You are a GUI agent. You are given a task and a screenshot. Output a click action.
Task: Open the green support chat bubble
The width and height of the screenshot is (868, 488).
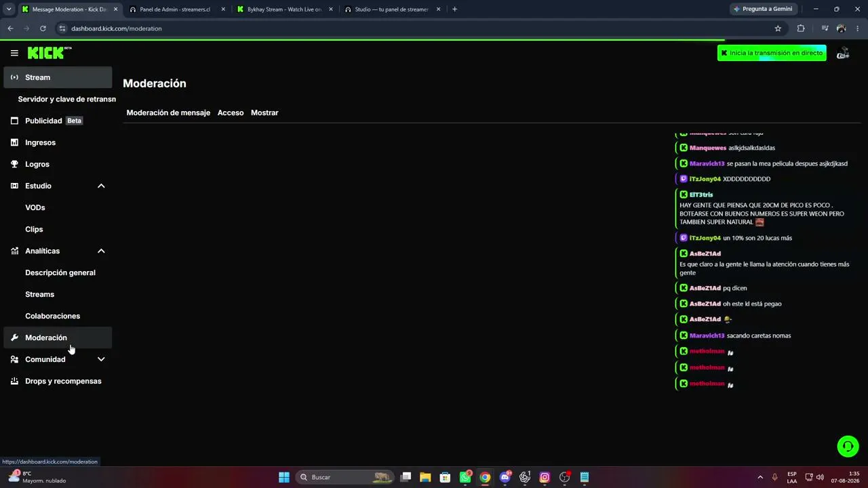[x=848, y=446]
